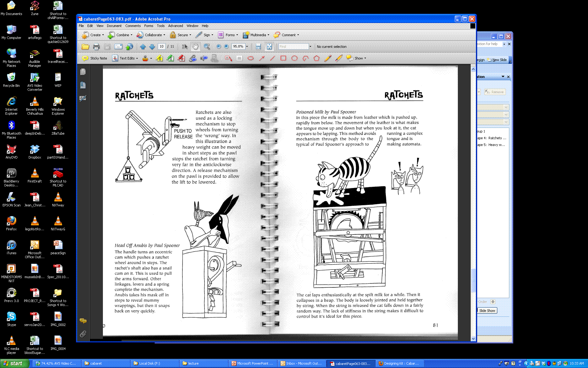588x368 pixels.
Task: Go to previous page with up arrow
Action: click(x=143, y=47)
